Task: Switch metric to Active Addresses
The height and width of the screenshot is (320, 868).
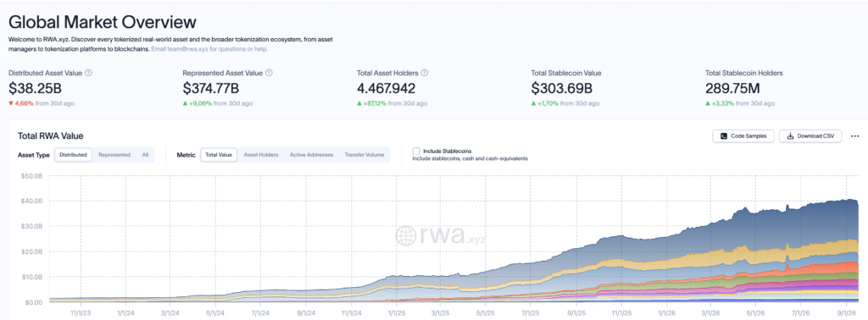Action: click(x=311, y=155)
